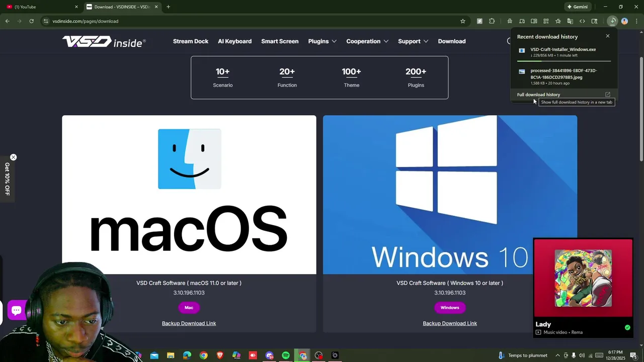This screenshot has height=362, width=644.
Task: Open the Chrome extensions puzzle icon
Action: (492, 21)
